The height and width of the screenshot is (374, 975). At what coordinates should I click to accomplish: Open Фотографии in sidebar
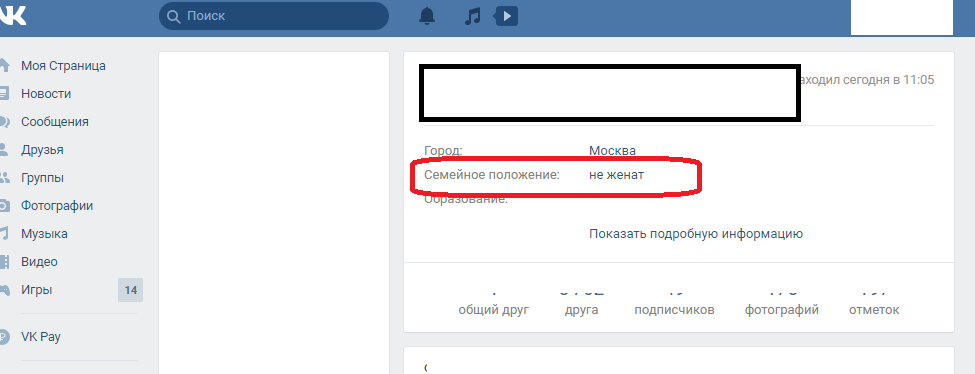(57, 206)
